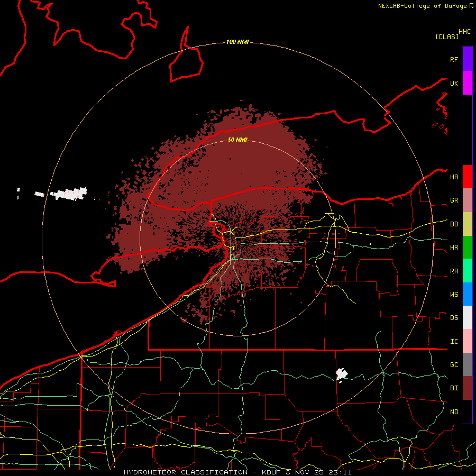Click the BD yellow legend swatch

point(467,224)
